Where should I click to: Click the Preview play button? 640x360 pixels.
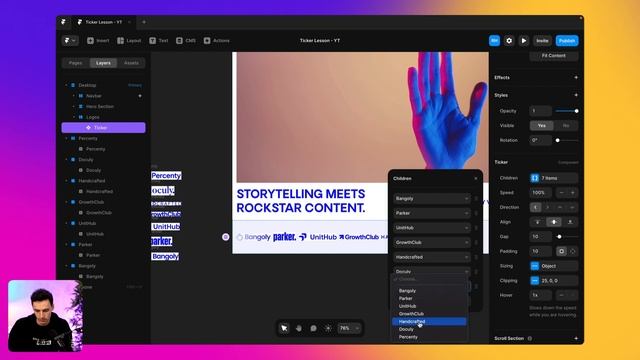point(524,40)
